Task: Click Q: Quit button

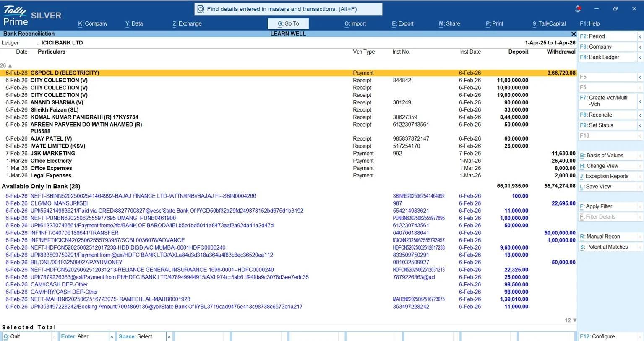Action: point(27,336)
